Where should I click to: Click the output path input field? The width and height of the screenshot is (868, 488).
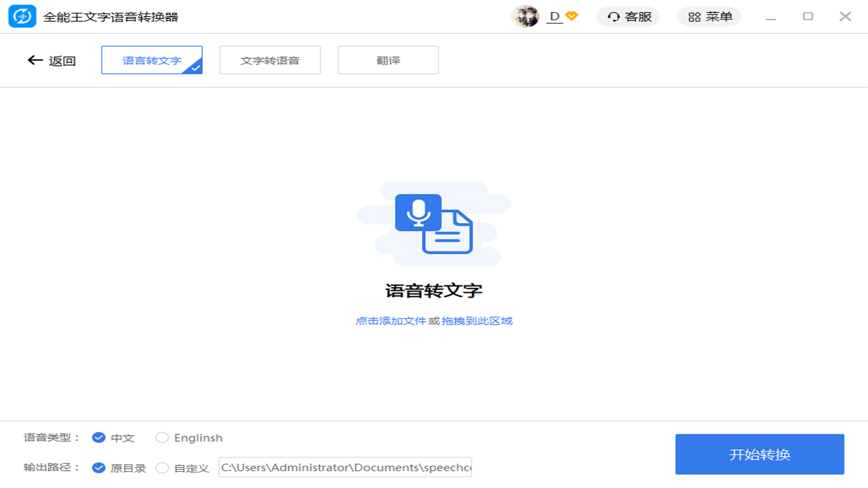(344, 467)
